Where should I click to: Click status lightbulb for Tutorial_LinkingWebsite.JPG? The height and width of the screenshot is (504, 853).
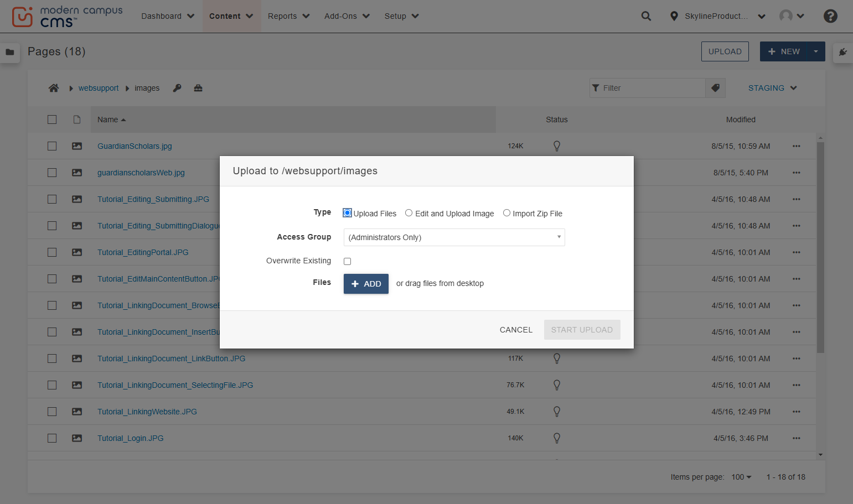[557, 412]
